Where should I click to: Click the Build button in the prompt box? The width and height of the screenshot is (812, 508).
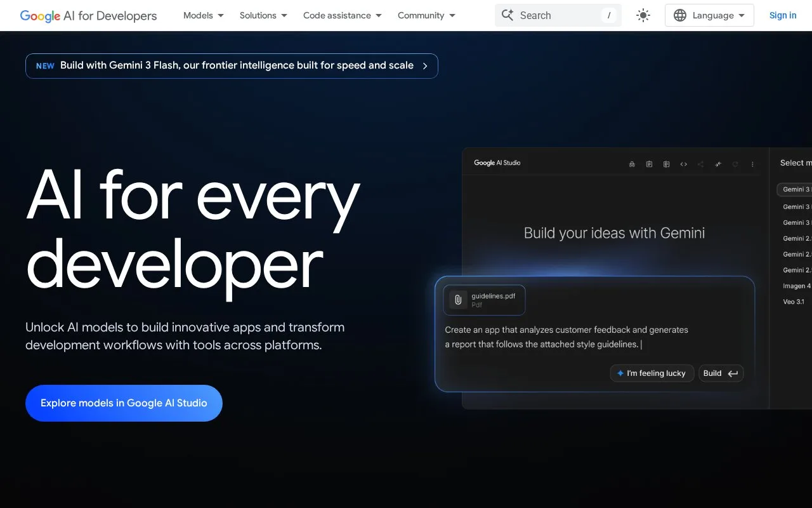pyautogui.click(x=721, y=373)
